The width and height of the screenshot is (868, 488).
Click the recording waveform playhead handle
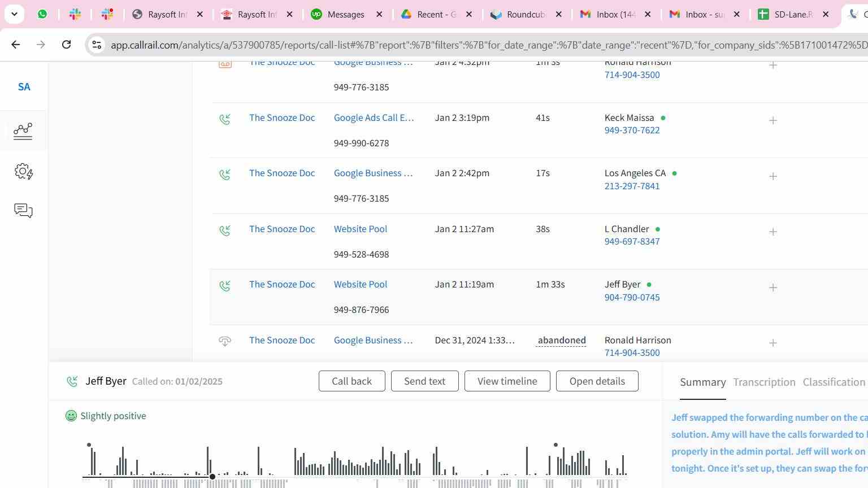212,477
